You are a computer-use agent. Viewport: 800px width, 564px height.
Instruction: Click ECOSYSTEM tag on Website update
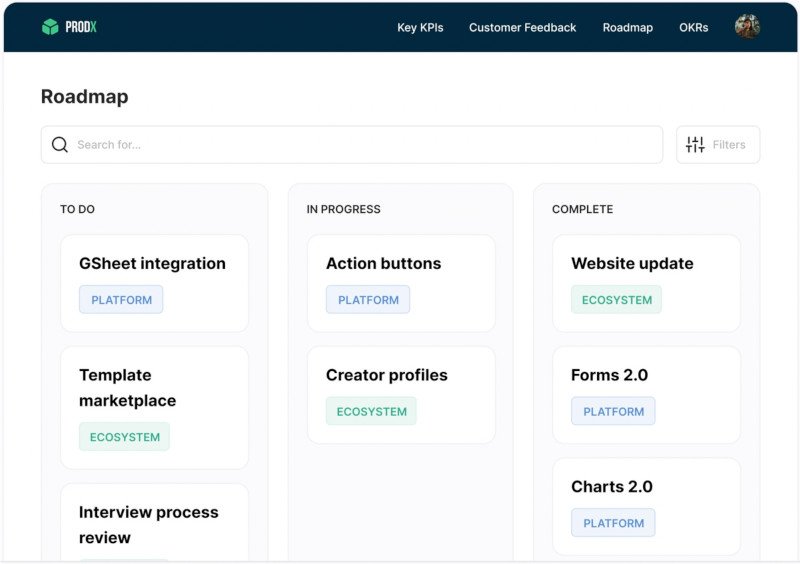click(616, 300)
